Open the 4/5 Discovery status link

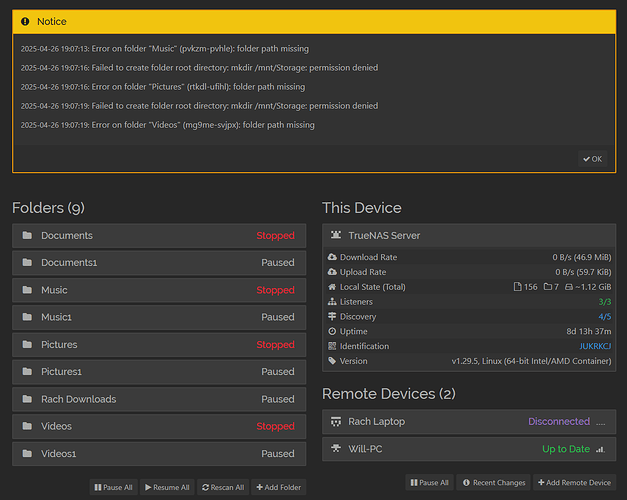(x=605, y=316)
